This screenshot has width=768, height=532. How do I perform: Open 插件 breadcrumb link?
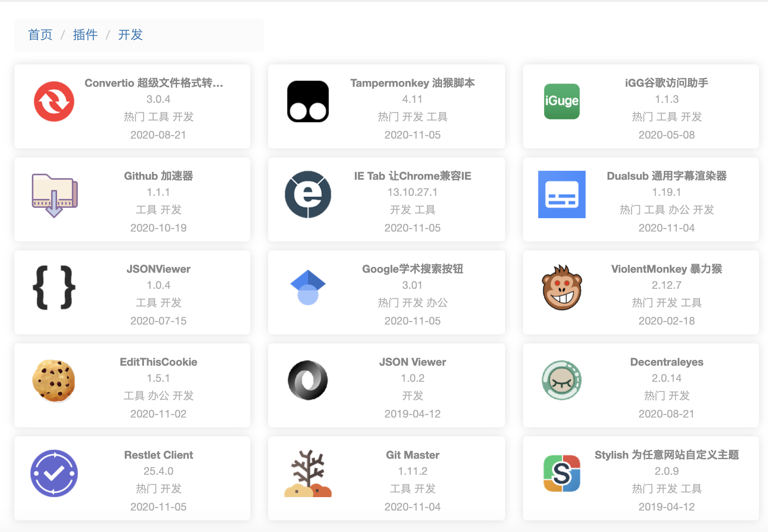pos(85,35)
